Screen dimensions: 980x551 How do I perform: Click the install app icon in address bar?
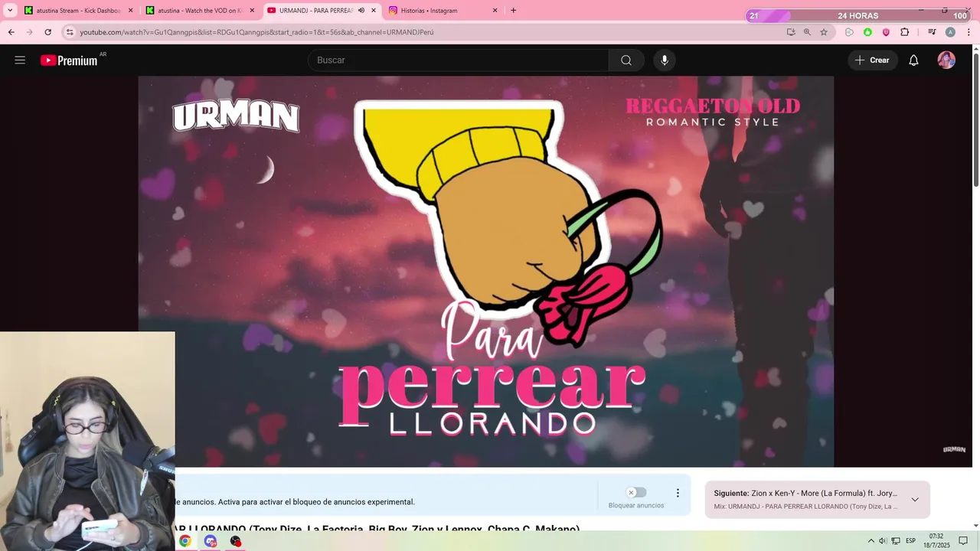(791, 32)
